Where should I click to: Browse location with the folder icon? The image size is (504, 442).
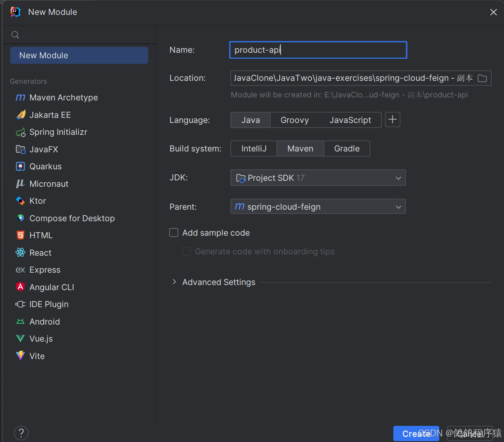[482, 78]
